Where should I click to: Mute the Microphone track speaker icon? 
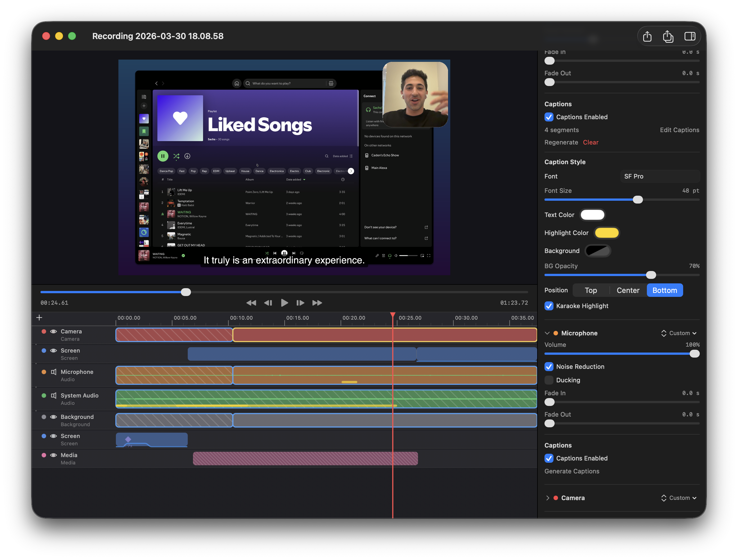(x=53, y=372)
